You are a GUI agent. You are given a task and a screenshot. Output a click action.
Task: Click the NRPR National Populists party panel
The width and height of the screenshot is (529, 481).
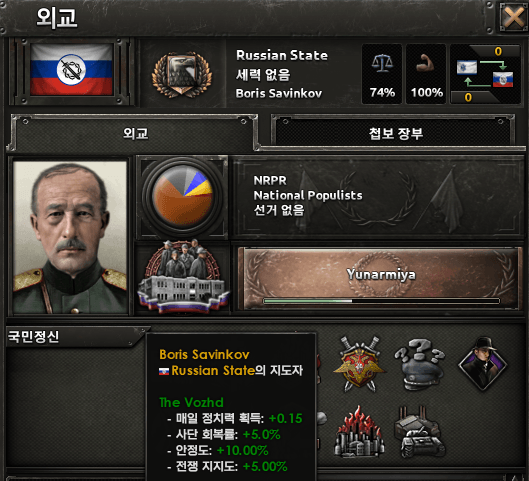pyautogui.click(x=378, y=196)
